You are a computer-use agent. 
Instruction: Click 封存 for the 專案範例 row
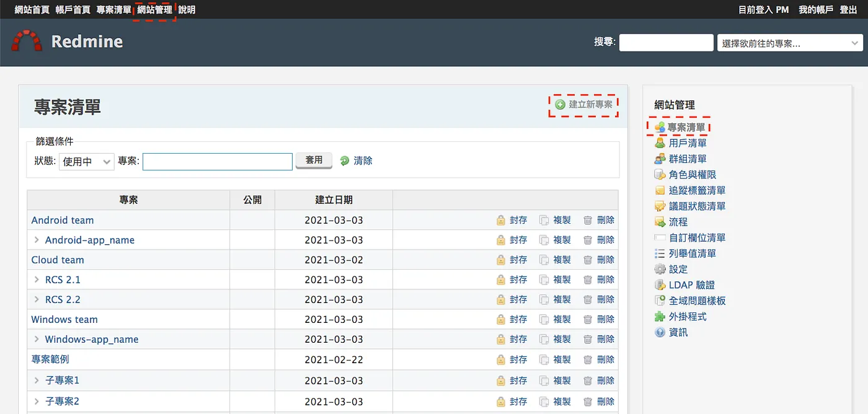(518, 359)
